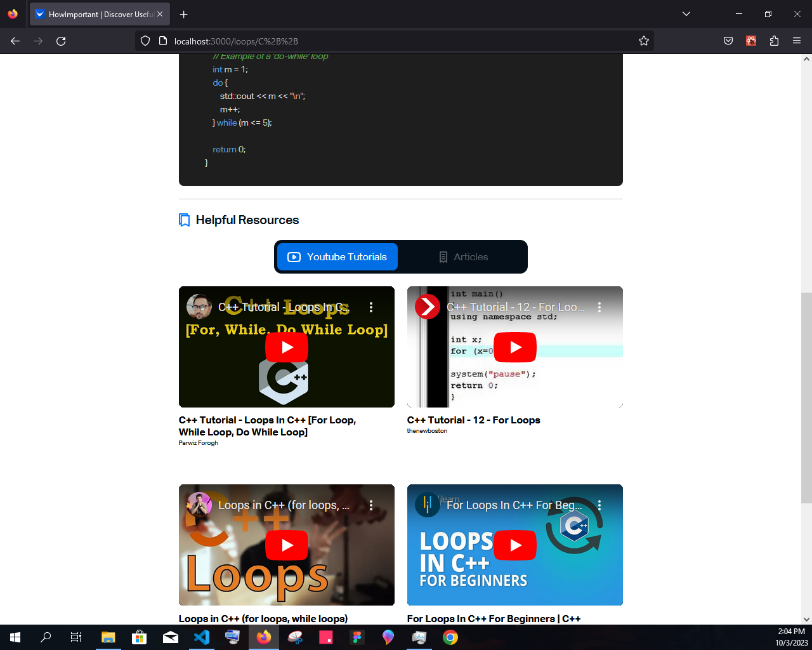This screenshot has height=650, width=812.
Task: Click the author name 'Parwiz Forogh'
Action: [x=199, y=443]
